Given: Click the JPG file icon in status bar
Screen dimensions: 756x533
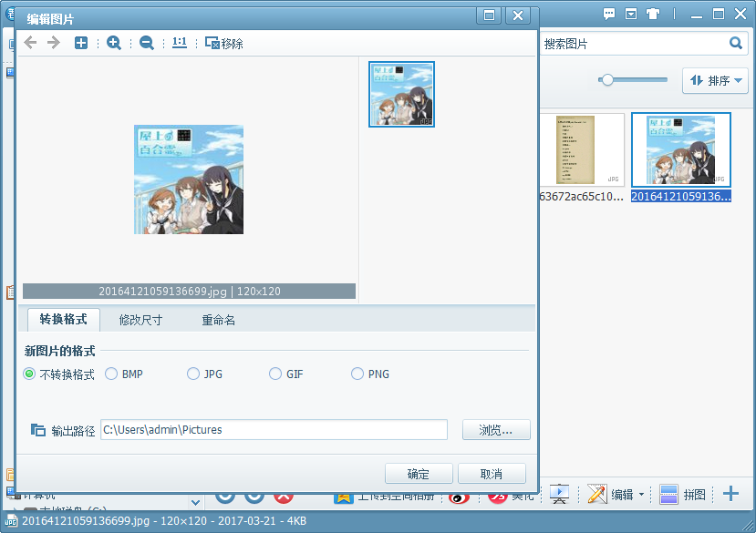Looking at the screenshot, I should point(11,521).
